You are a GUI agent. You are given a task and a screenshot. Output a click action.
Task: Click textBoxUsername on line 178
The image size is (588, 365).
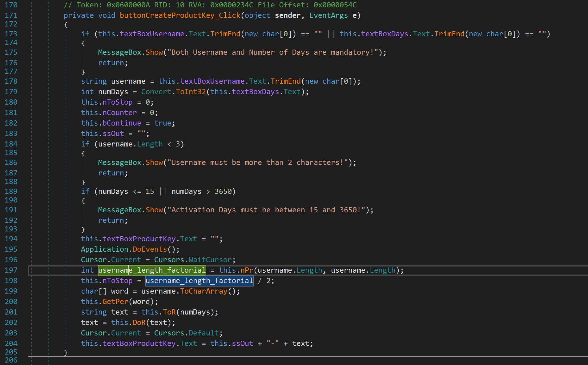point(212,81)
